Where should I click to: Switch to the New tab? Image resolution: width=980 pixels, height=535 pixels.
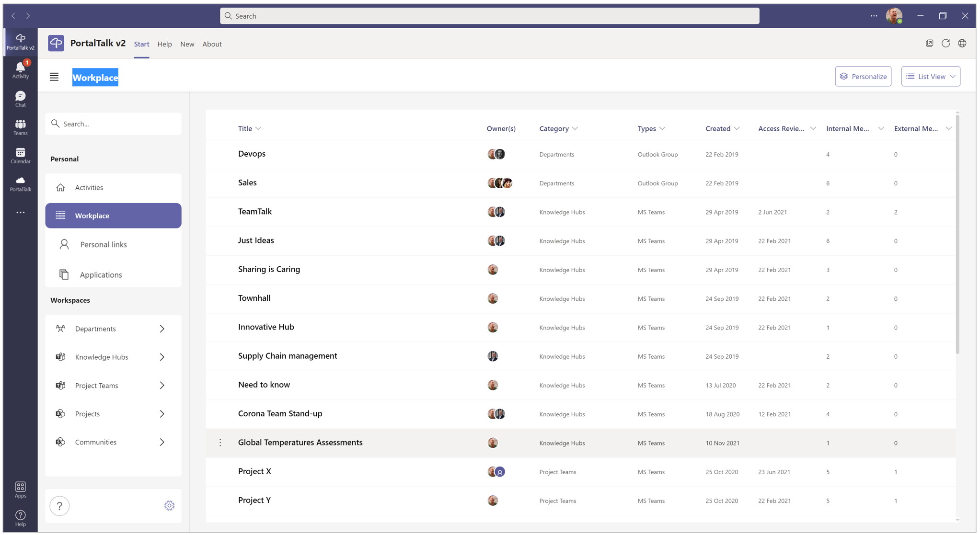(187, 44)
